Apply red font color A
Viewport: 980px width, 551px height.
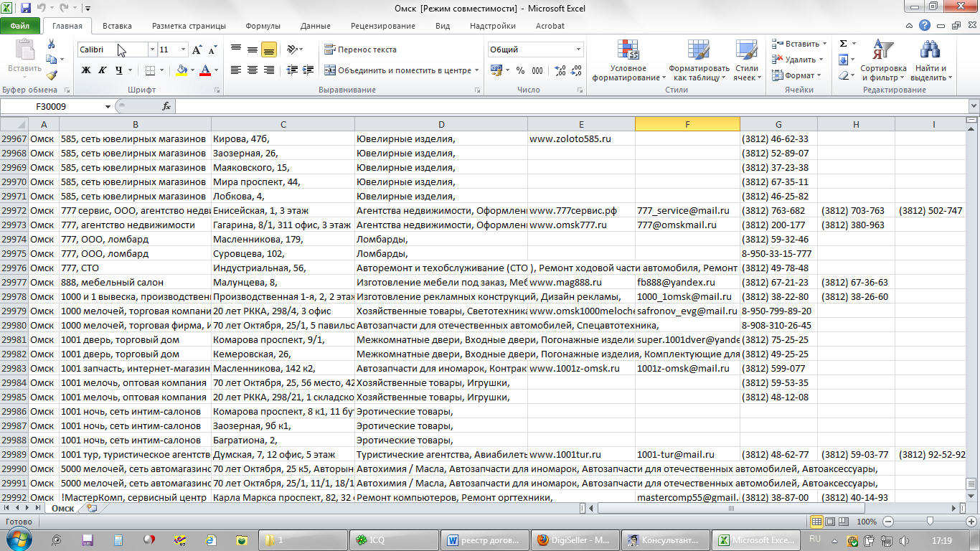205,70
